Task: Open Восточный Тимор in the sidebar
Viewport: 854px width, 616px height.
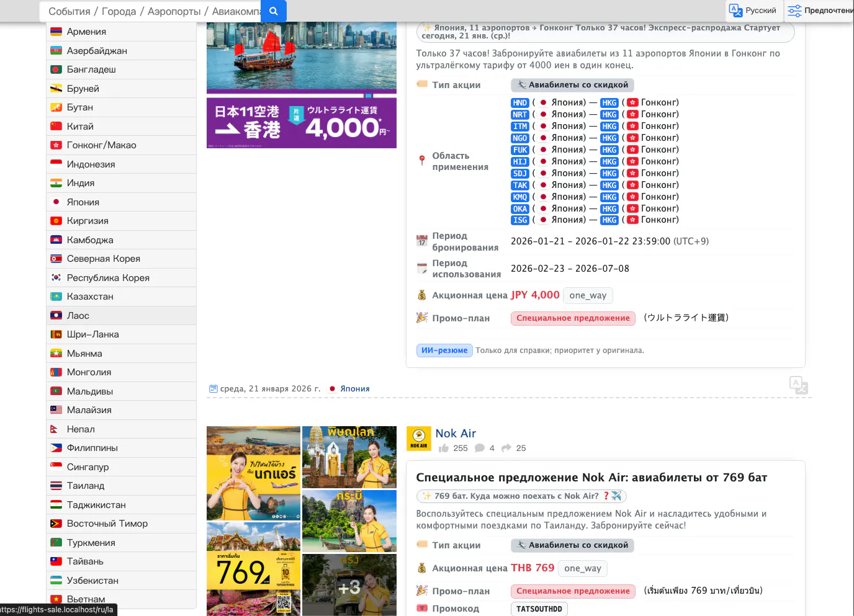Action: (x=122, y=524)
